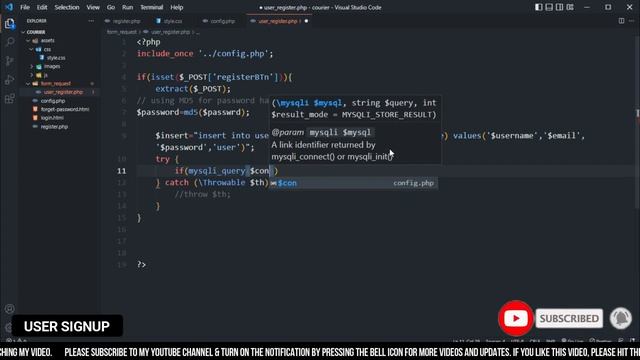Open the Help menu
Screen dimensions: 640x360
tap(177, 7)
